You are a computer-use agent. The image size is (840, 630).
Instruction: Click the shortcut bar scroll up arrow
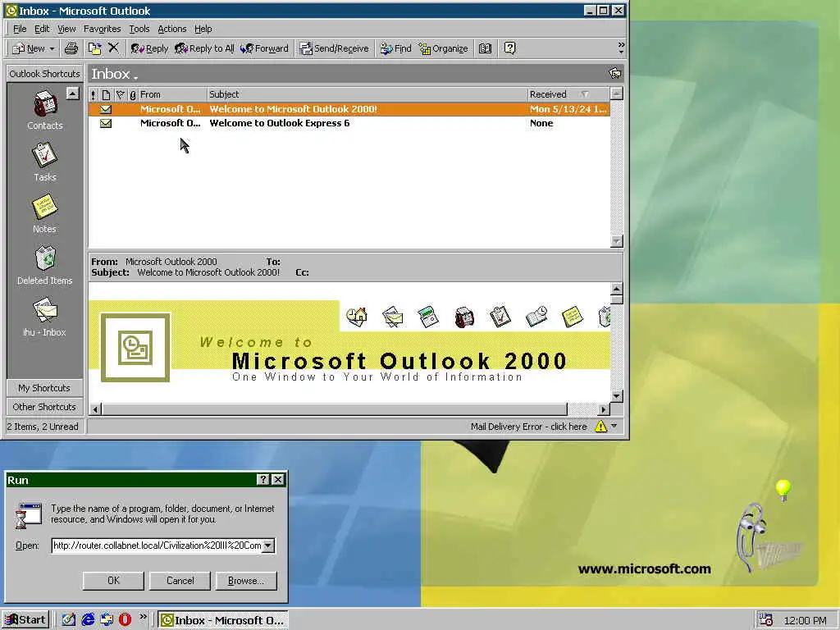pos(72,94)
